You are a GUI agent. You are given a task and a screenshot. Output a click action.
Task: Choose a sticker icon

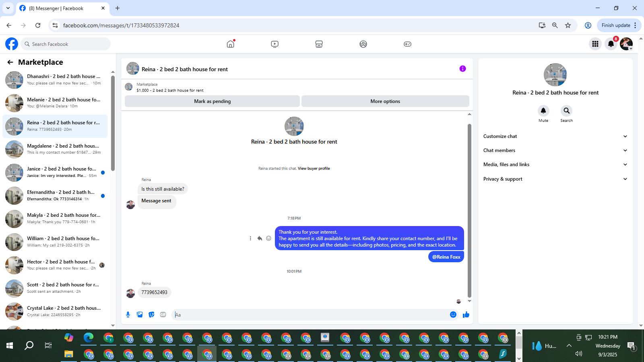151,315
